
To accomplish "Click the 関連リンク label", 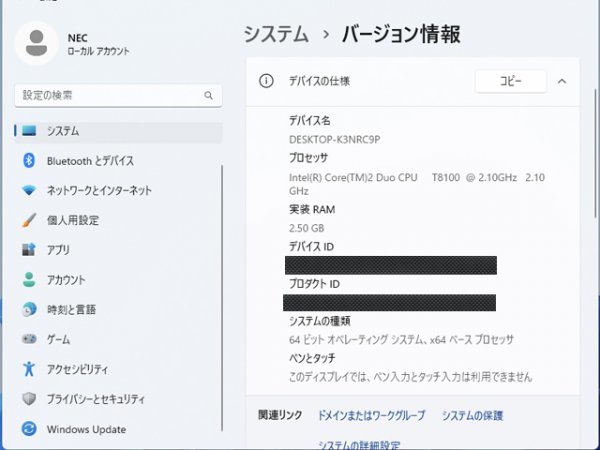I will click(280, 415).
